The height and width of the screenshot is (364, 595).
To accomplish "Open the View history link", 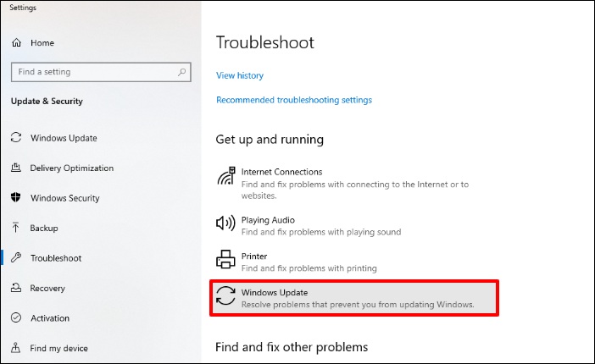I will pos(240,75).
